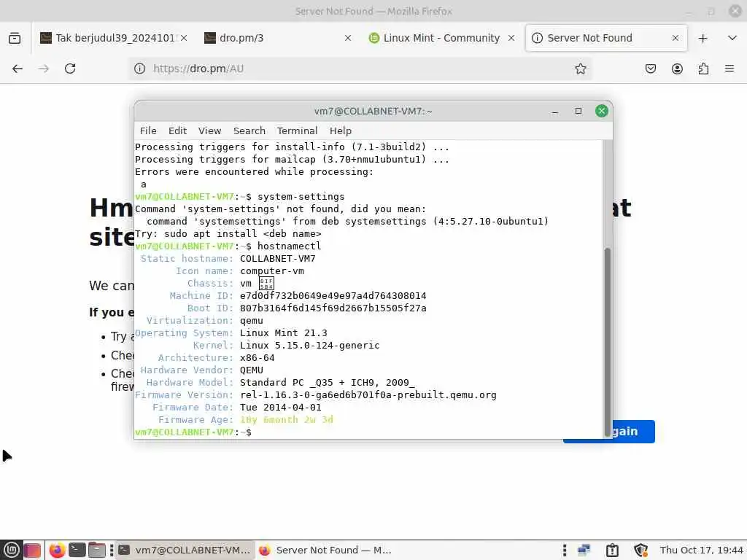Image resolution: width=747 pixels, height=560 pixels.
Task: Open terminal View menu
Action: pos(209,131)
